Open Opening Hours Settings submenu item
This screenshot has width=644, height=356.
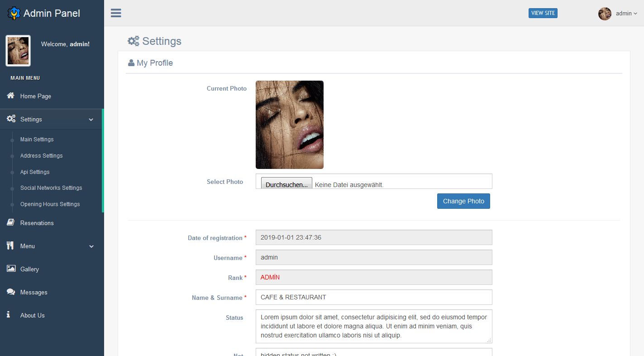point(50,204)
